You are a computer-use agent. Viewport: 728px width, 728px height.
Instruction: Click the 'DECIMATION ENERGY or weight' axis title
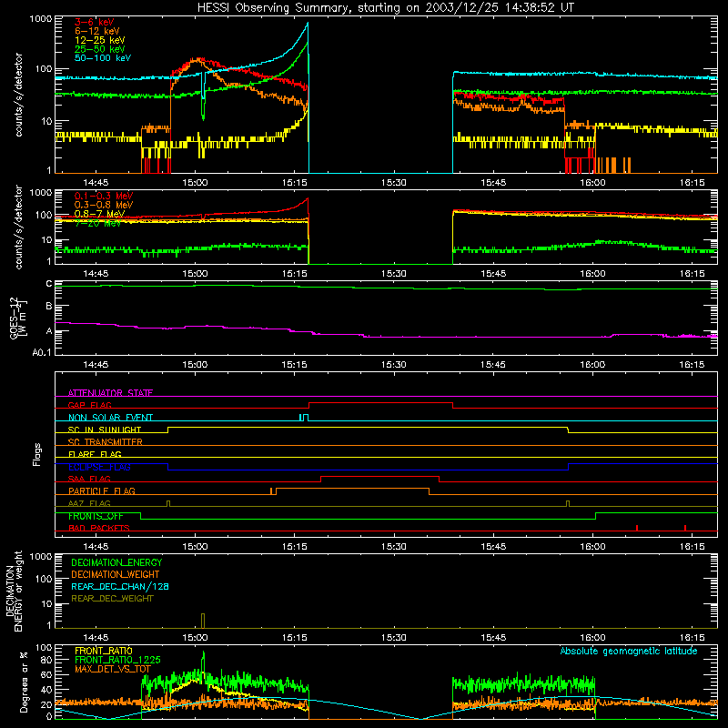point(14,591)
